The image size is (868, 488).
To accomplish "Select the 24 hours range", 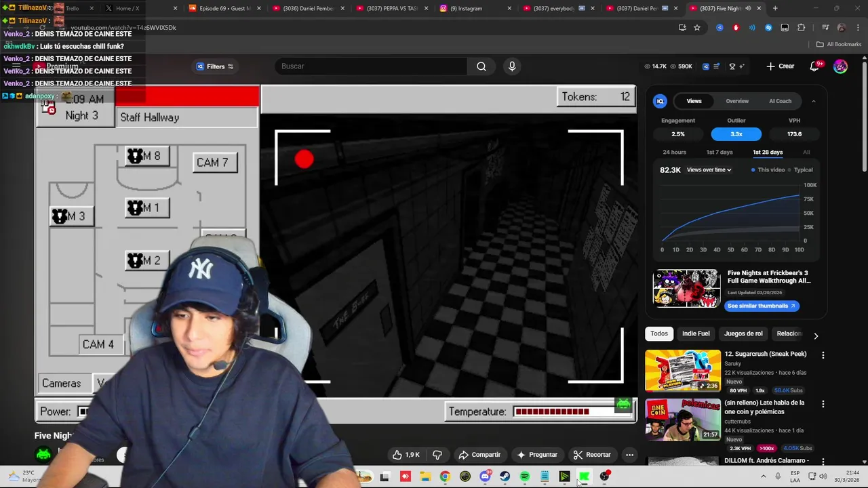I will click(674, 152).
